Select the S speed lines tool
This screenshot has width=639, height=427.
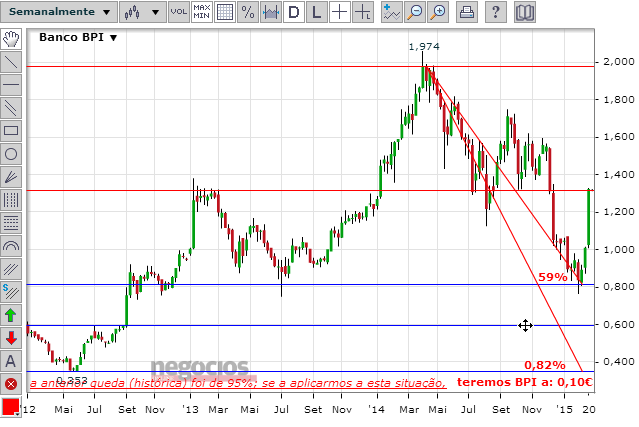(x=11, y=292)
